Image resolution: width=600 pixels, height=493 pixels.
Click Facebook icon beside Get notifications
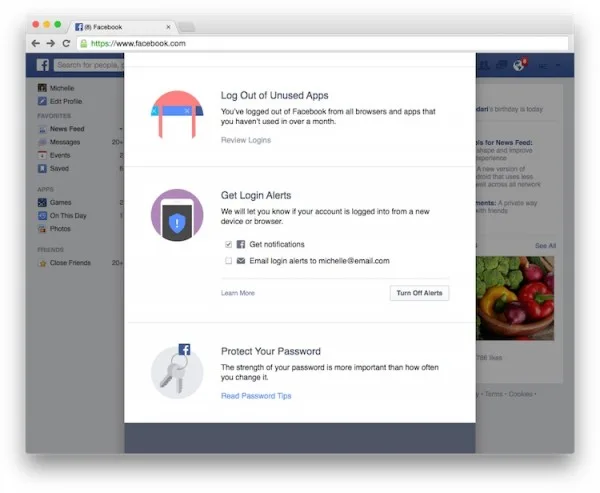point(241,244)
